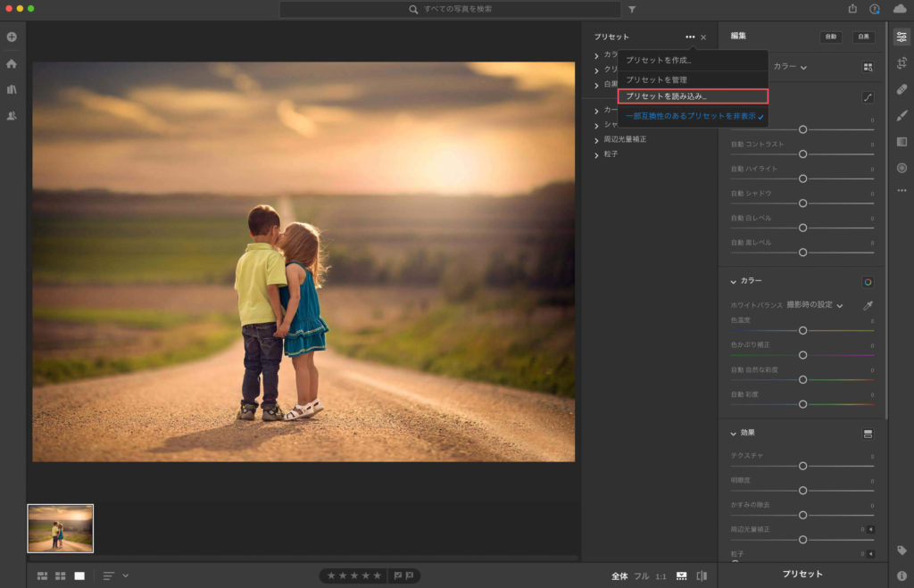Click the cloud sync status icon
This screenshot has width=914, height=588.
click(900, 9)
